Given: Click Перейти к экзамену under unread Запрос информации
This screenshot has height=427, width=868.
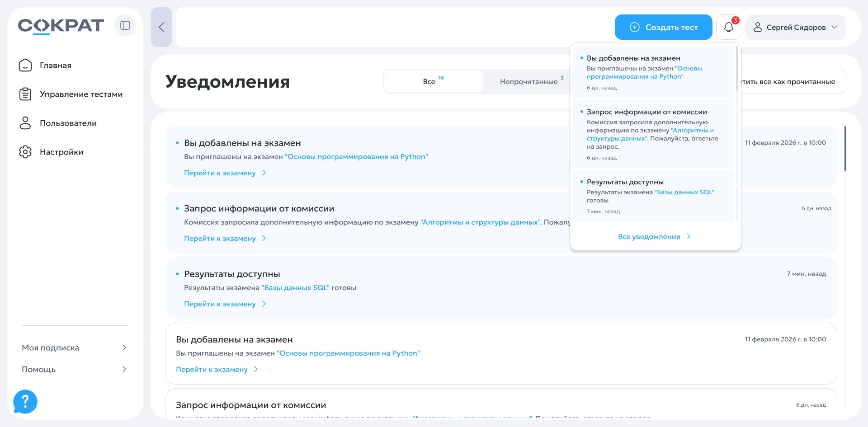Looking at the screenshot, I should [x=225, y=239].
